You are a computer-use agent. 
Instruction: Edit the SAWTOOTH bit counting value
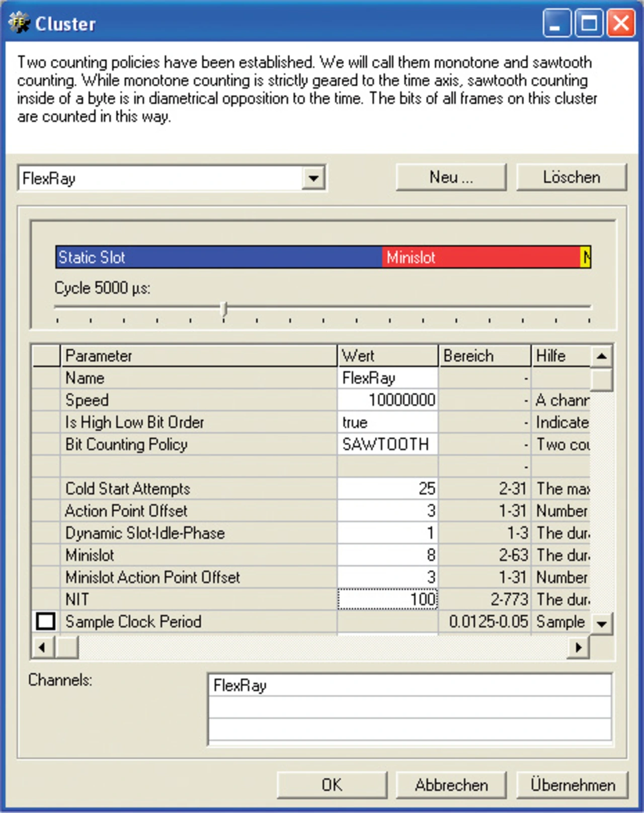[388, 444]
